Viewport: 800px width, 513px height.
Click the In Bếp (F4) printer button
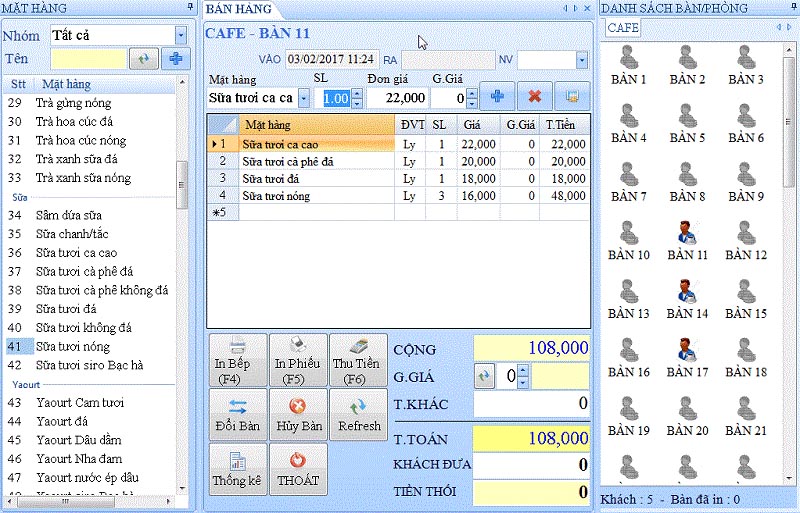coord(237,360)
